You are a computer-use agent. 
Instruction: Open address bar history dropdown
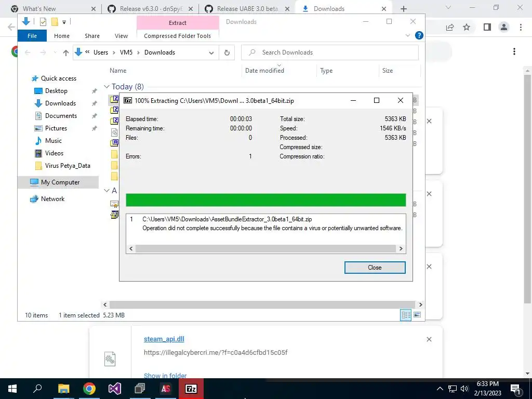pos(211,52)
